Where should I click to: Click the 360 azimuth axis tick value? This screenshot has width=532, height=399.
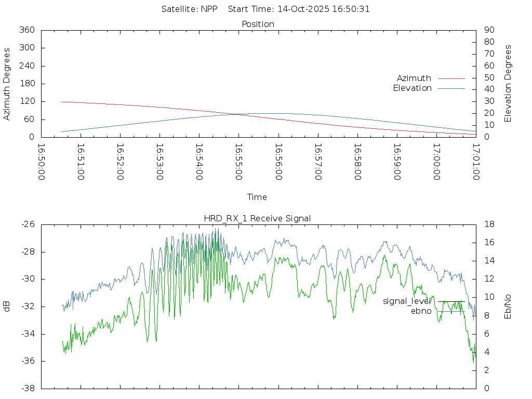26,30
